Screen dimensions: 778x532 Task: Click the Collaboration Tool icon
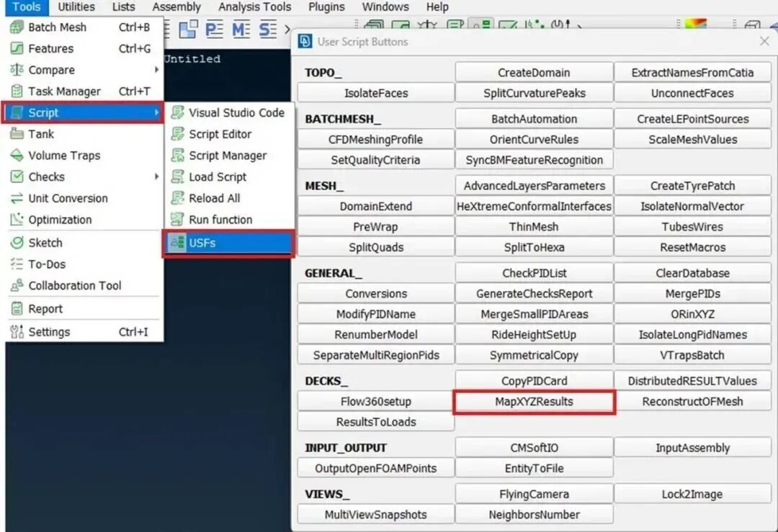[x=17, y=286]
